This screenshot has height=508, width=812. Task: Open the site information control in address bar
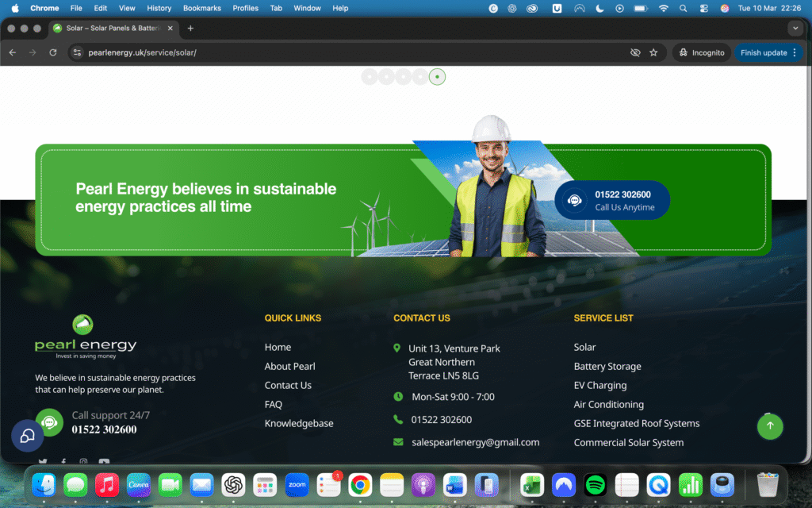tap(77, 52)
